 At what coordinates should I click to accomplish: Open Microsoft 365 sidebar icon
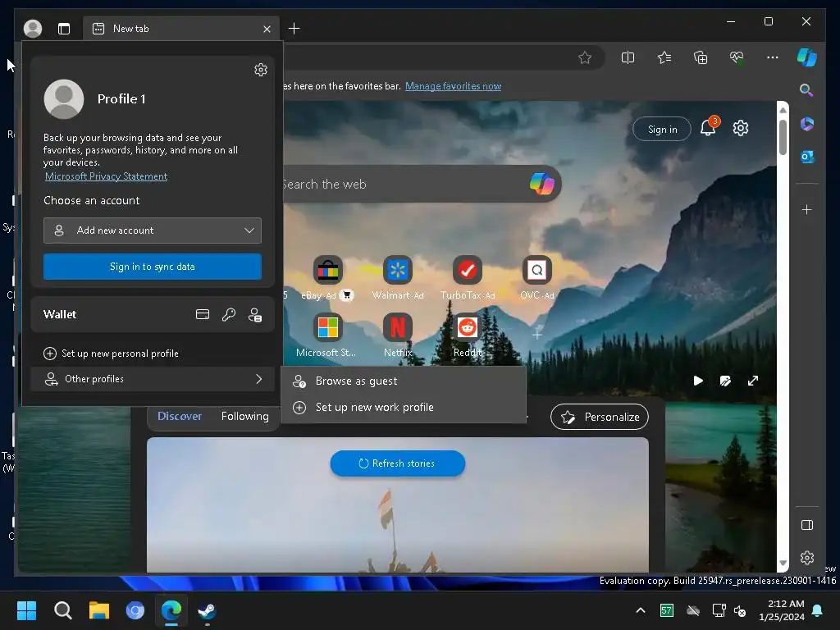807,124
